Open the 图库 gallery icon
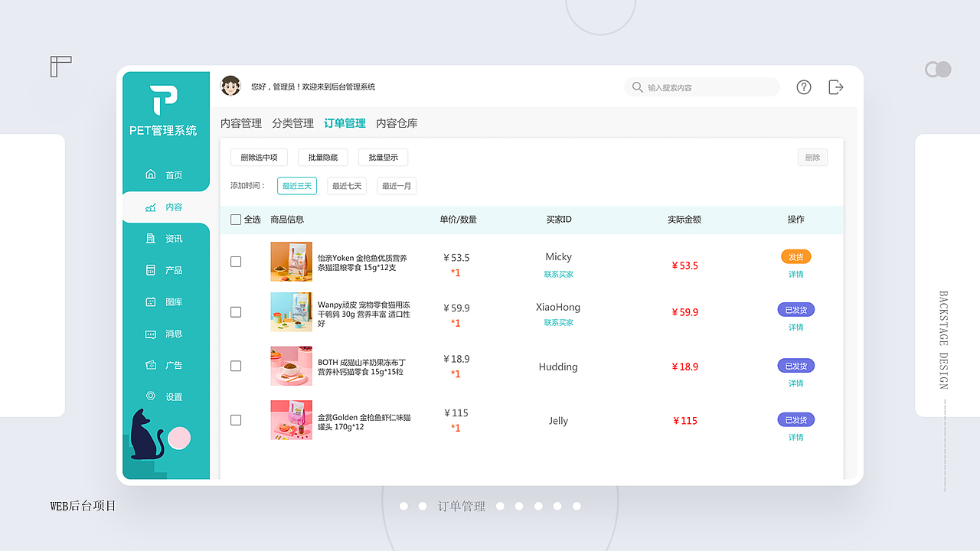Viewport: 980px width, 551px height. pos(151,302)
